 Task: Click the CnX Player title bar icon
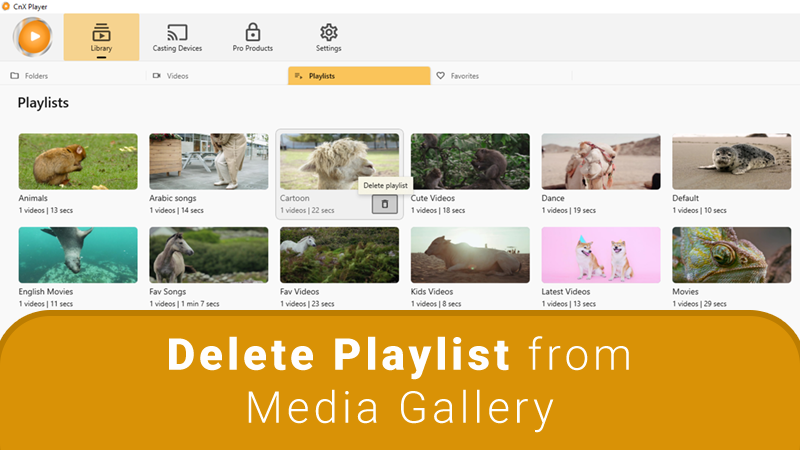6,7
